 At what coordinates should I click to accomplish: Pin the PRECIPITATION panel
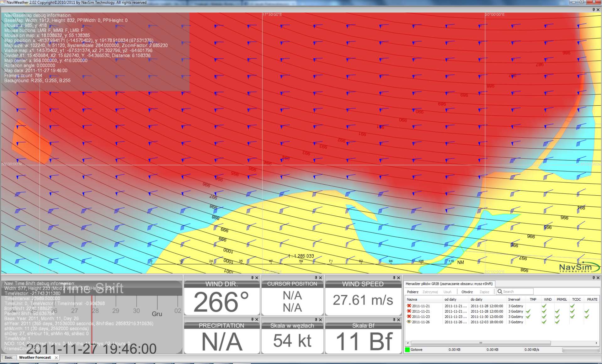click(252, 319)
